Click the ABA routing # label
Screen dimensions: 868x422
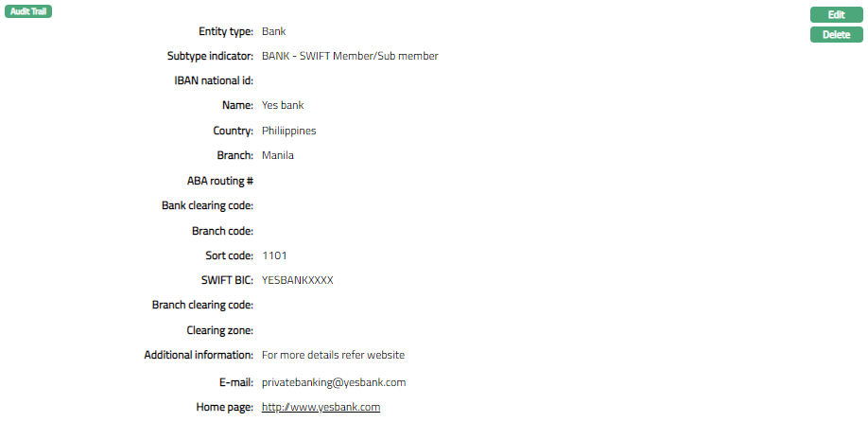tap(220, 181)
